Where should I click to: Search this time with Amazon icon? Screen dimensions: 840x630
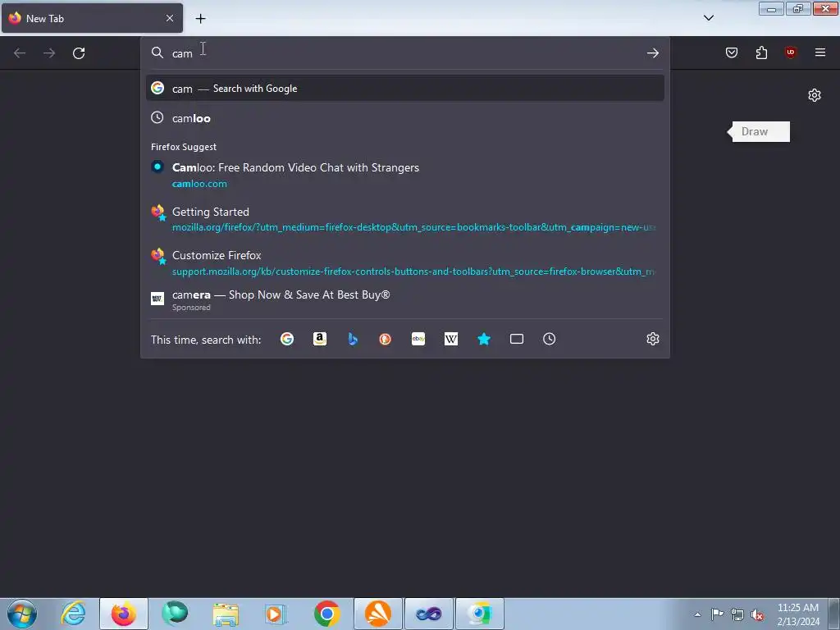click(320, 339)
